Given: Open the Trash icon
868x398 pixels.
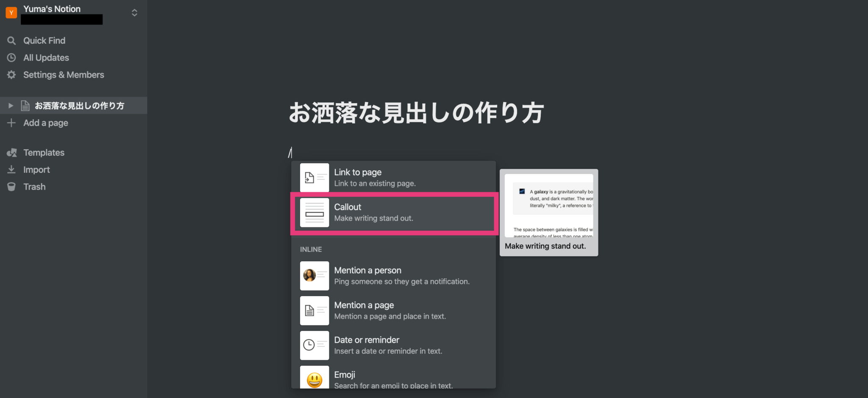Looking at the screenshot, I should pyautogui.click(x=11, y=186).
